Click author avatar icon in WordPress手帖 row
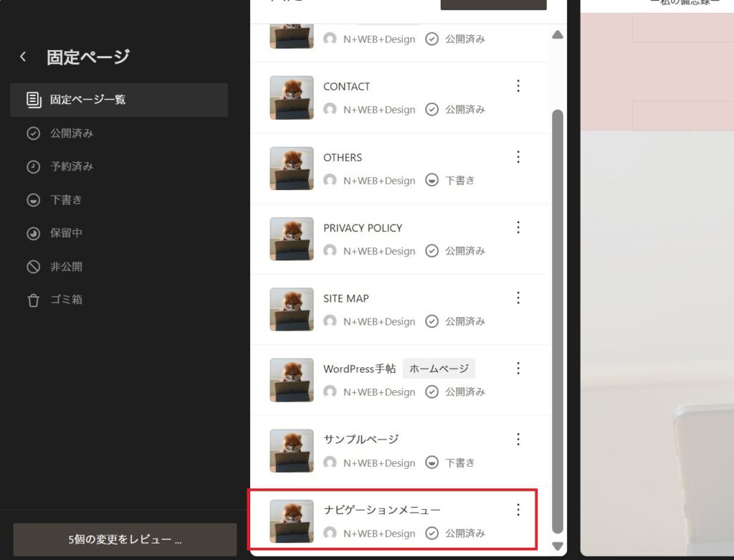734x560 pixels. click(330, 392)
